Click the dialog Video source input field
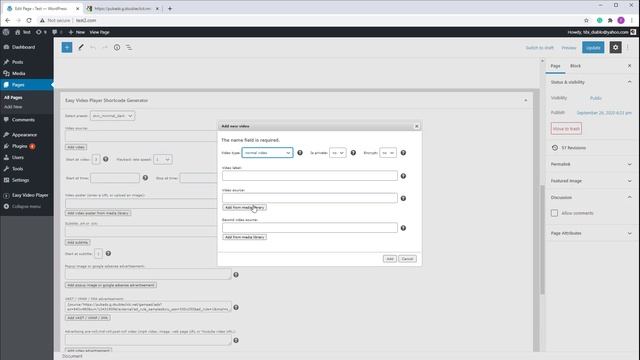This screenshot has height=360, width=640. tap(310, 198)
